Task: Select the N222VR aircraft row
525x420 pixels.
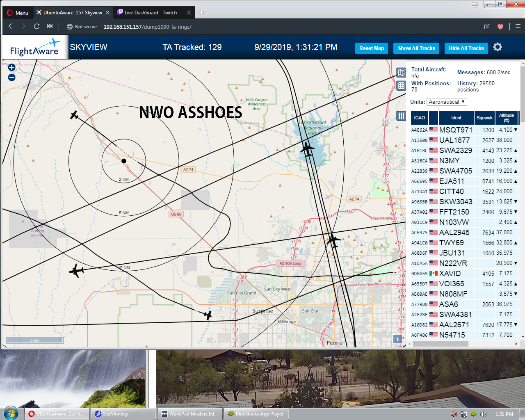Action: [464, 263]
